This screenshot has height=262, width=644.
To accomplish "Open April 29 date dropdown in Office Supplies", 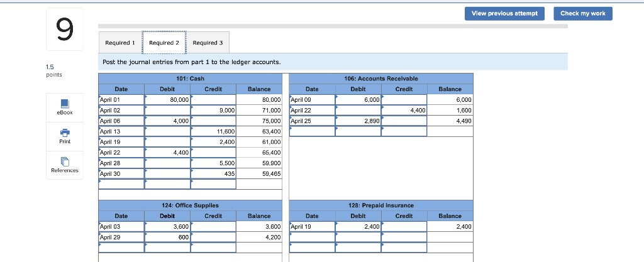I will click(x=121, y=237).
